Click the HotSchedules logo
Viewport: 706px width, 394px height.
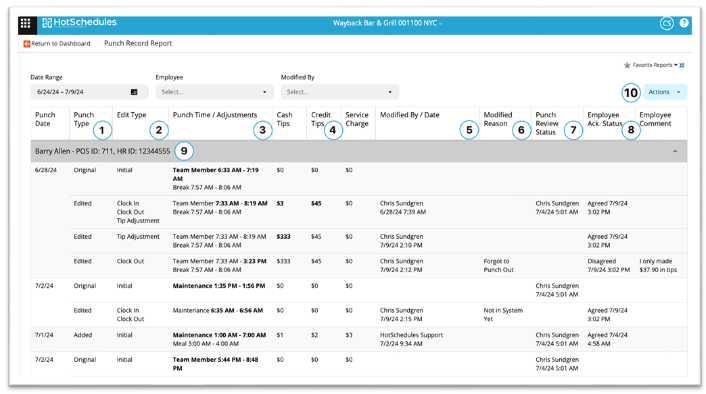click(x=80, y=23)
